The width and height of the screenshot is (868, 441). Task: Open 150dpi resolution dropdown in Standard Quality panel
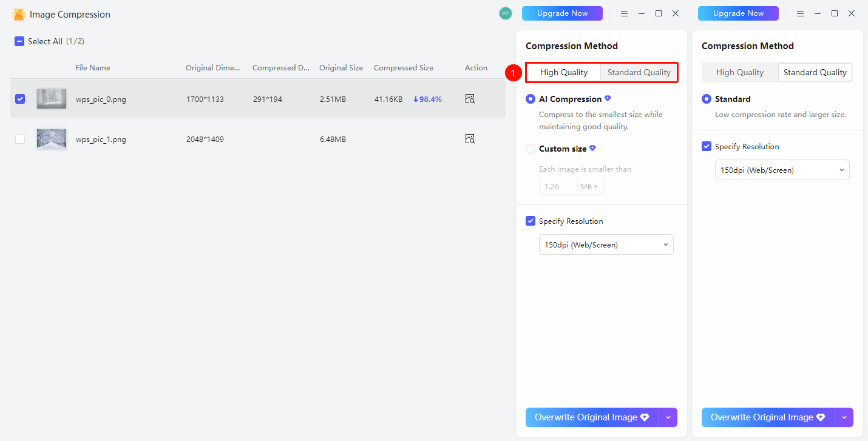(782, 170)
